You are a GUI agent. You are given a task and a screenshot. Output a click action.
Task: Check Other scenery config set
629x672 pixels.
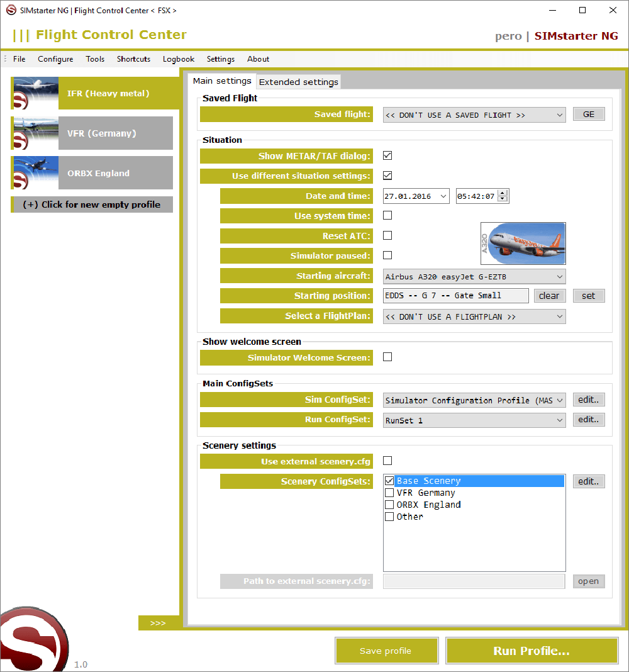[389, 517]
